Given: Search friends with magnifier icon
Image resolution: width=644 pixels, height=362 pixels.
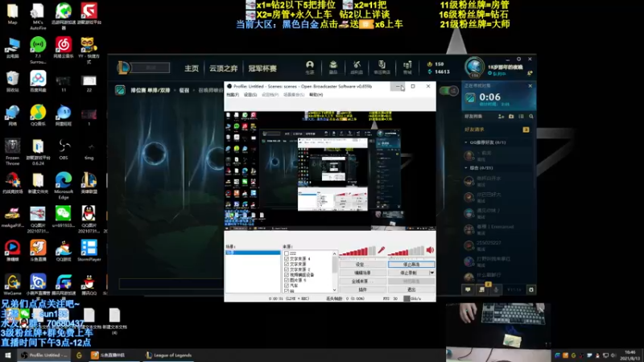Looking at the screenshot, I should click(531, 117).
